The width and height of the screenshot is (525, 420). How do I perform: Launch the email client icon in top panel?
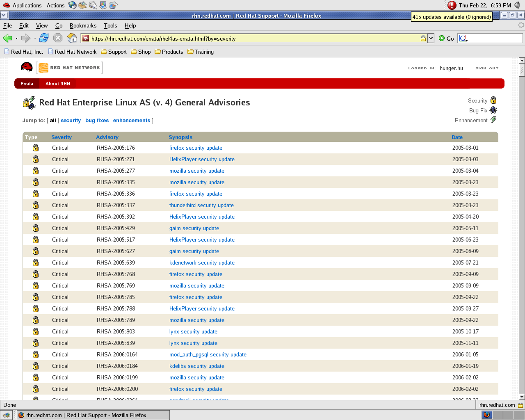(x=83, y=5)
